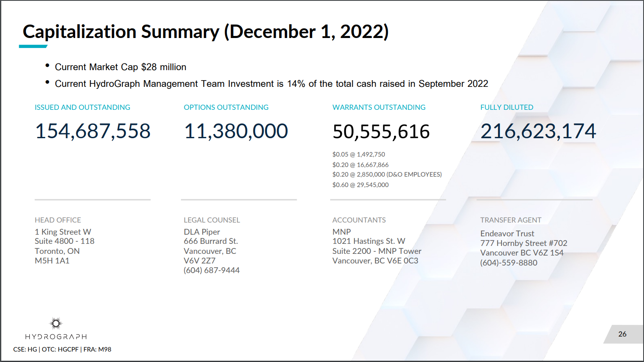
Task: Click the '$0.20 @ 16,667,866' warrant line
Action: pyautogui.click(x=361, y=165)
